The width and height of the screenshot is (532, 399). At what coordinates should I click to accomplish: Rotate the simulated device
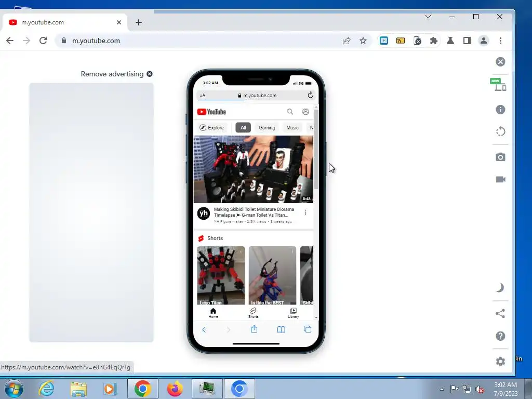click(x=500, y=131)
